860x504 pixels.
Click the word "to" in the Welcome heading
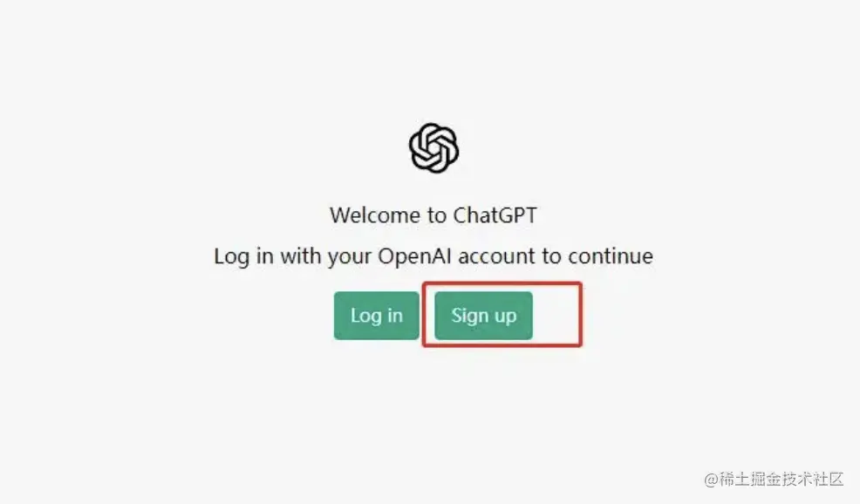[438, 215]
